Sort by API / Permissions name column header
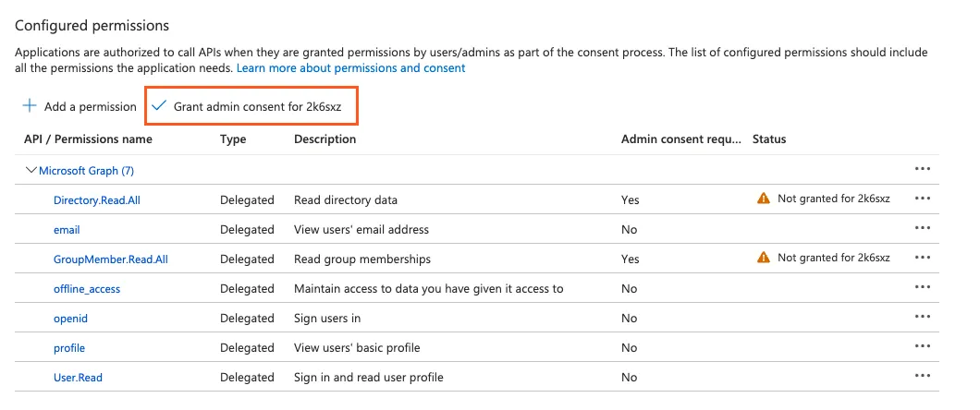Viewport: 980px width, 410px height. pos(88,139)
